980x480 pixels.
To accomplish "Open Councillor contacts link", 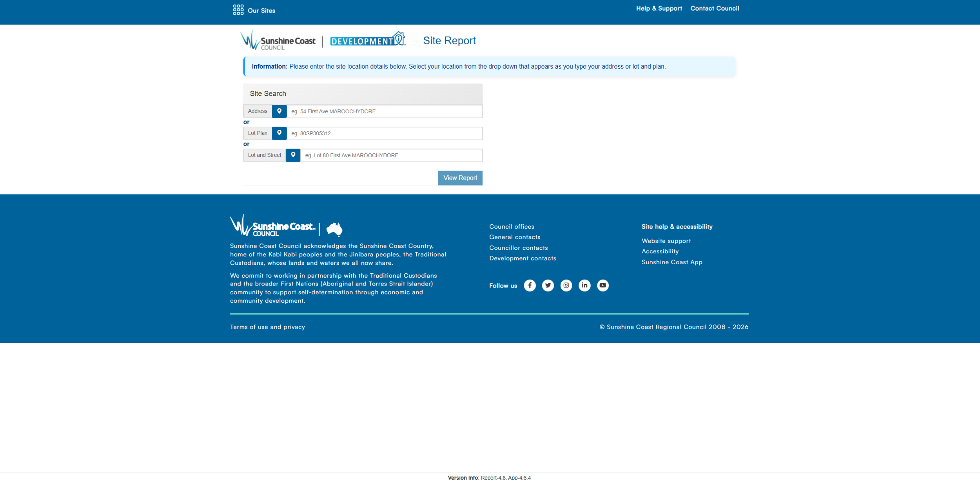I will pyautogui.click(x=519, y=248).
